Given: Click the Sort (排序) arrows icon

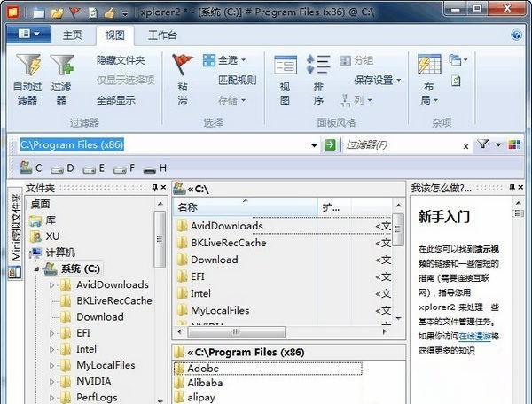Looking at the screenshot, I should click(x=318, y=65).
